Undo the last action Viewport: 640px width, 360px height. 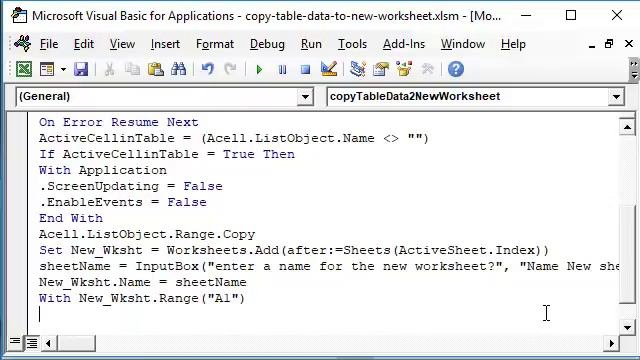(207, 69)
